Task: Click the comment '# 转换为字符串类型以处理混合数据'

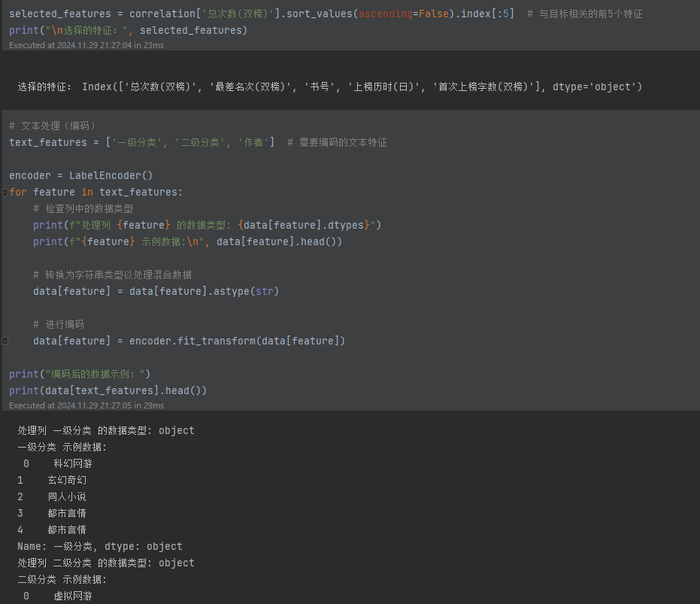Action: pos(113,275)
